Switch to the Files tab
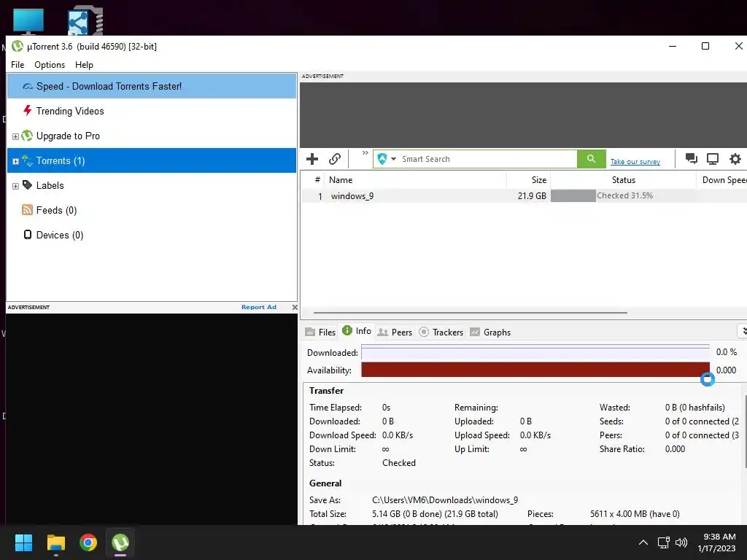This screenshot has height=560, width=747. point(321,332)
